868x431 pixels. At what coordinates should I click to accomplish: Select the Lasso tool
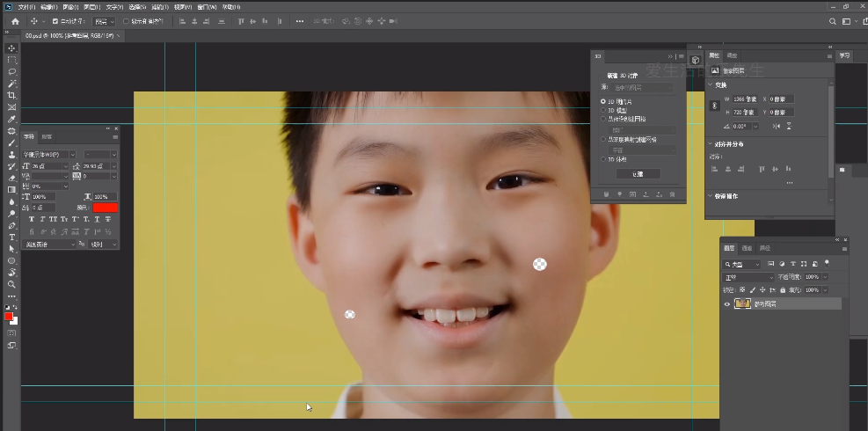click(x=11, y=72)
